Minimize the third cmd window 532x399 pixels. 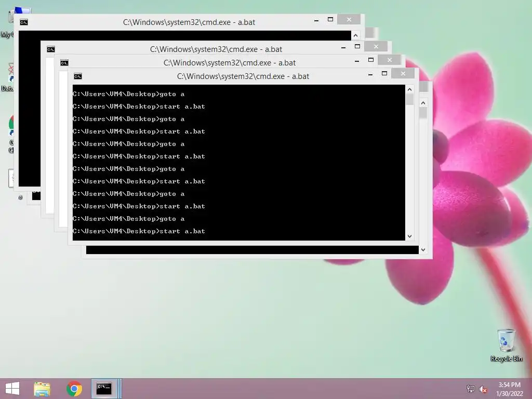tap(343, 47)
